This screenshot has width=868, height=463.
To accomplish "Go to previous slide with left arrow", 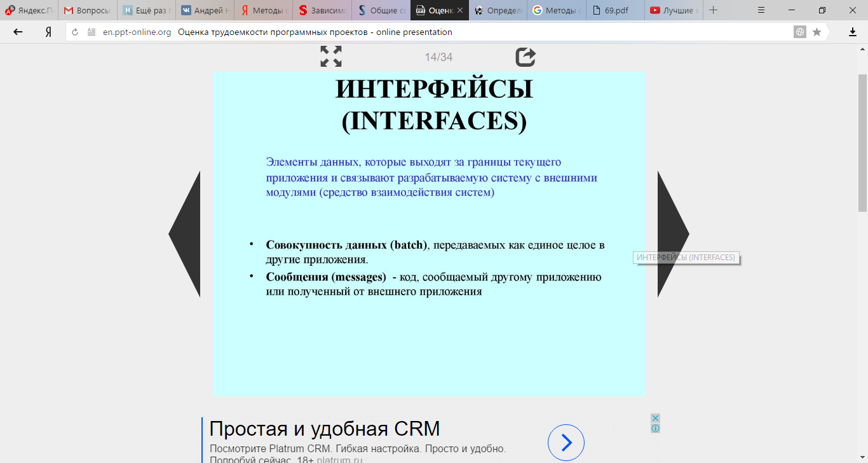I will click(184, 234).
